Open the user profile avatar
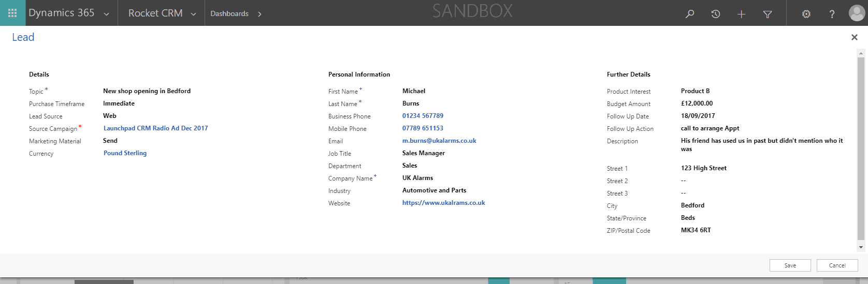This screenshot has width=868, height=284. (856, 13)
